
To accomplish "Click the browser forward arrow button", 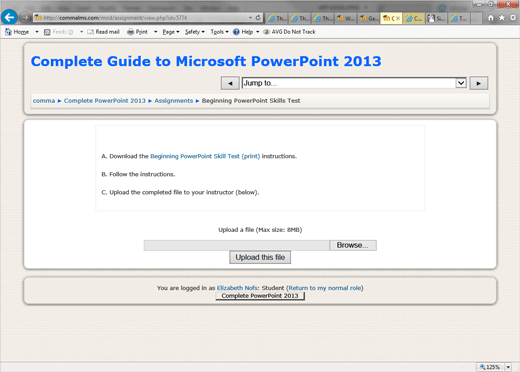I will click(x=25, y=17).
